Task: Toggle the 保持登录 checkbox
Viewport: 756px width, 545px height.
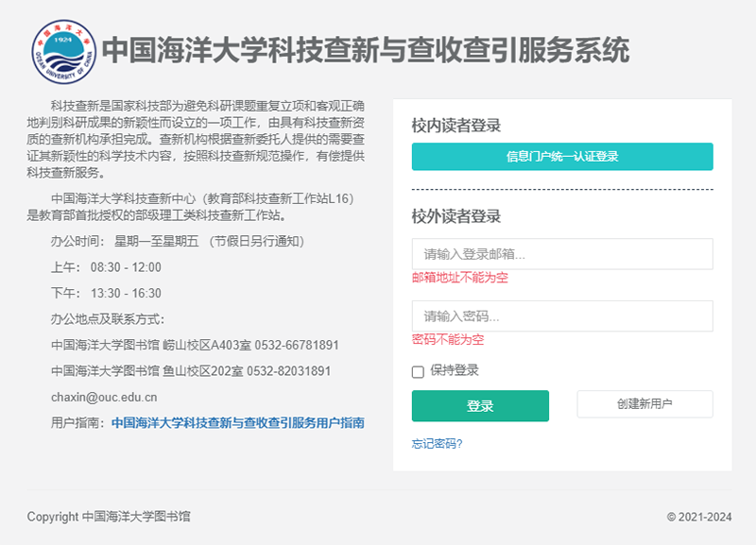Action: [x=418, y=371]
